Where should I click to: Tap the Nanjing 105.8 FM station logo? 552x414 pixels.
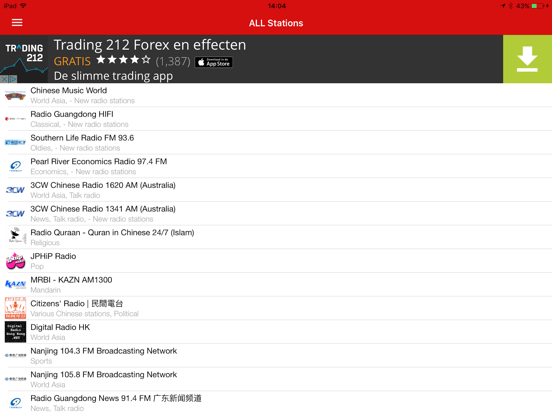[x=15, y=379]
